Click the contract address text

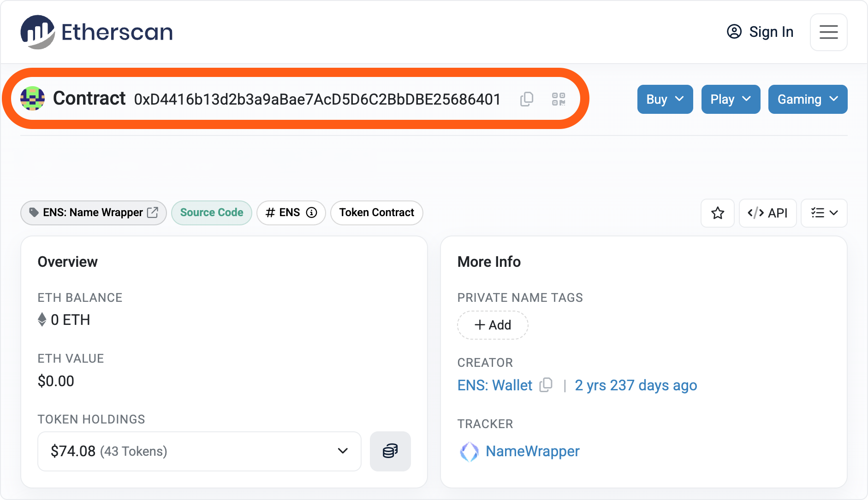tap(317, 99)
